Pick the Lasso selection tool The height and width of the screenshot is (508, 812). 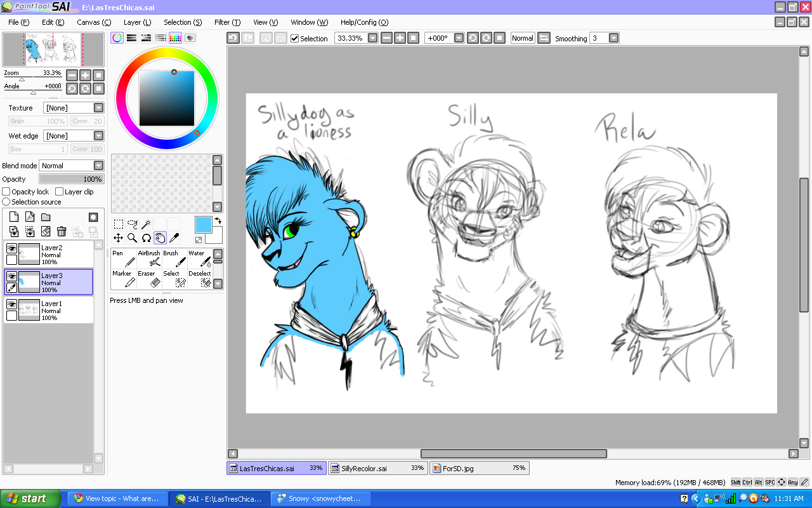click(x=132, y=224)
